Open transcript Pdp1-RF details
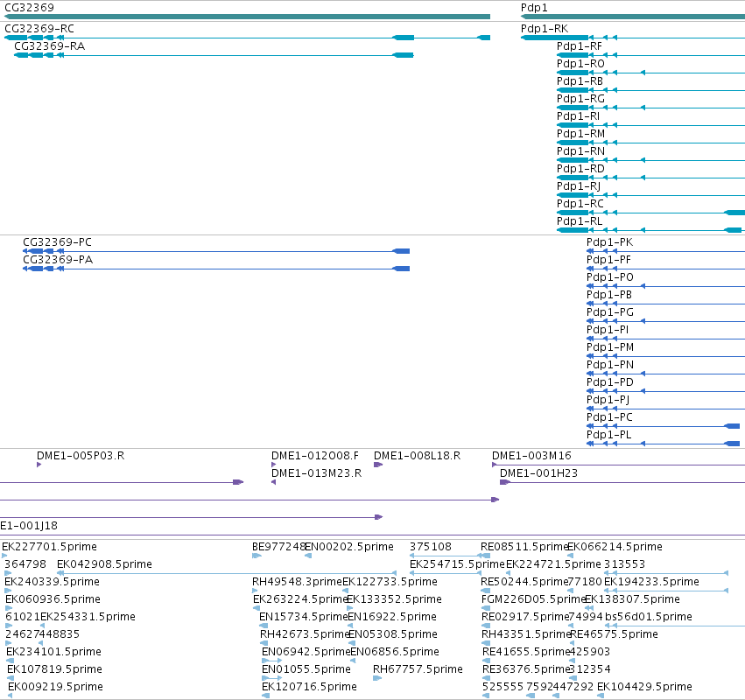This screenshot has height=700, width=745. pyautogui.click(x=580, y=46)
